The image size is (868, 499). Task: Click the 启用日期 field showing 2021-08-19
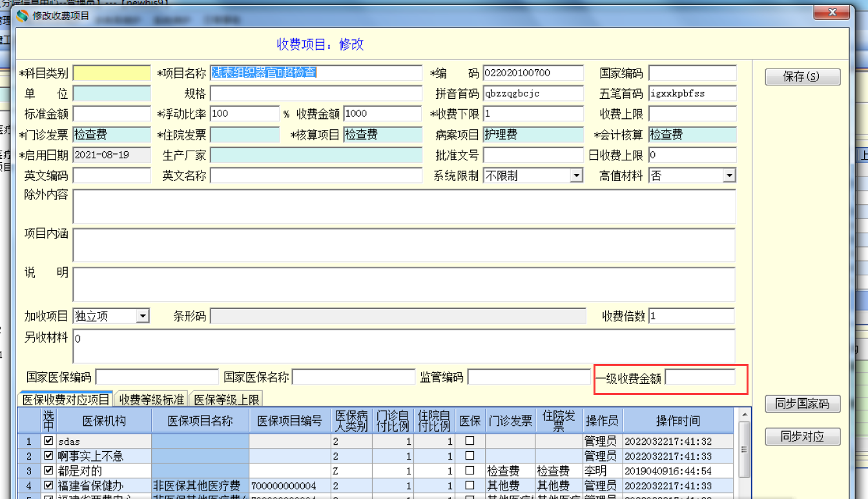pyautogui.click(x=112, y=155)
